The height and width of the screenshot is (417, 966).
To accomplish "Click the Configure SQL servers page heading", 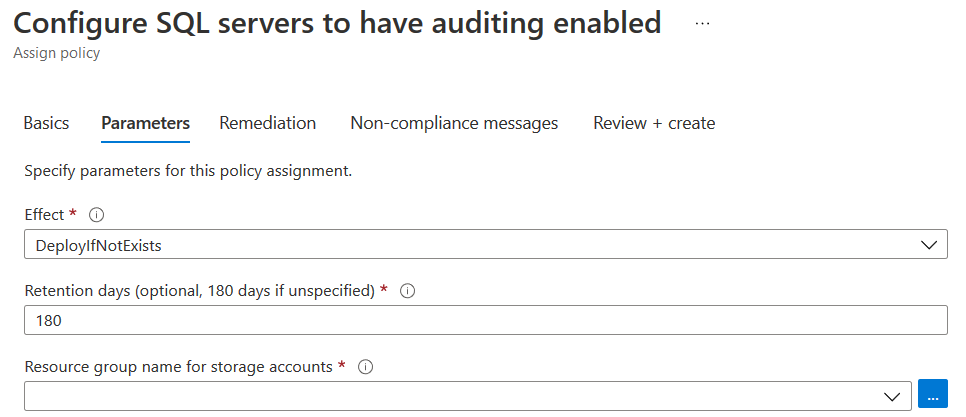I will click(x=337, y=23).
